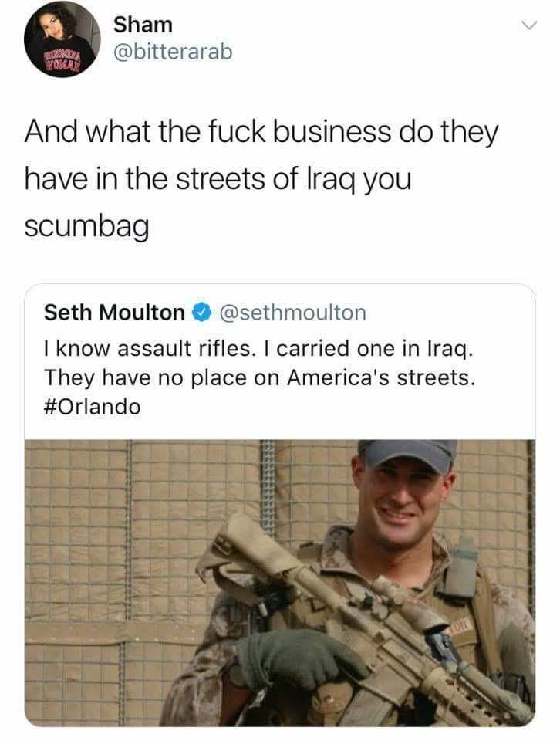
Task: Open Sham's profile picture avatar
Action: point(62,39)
